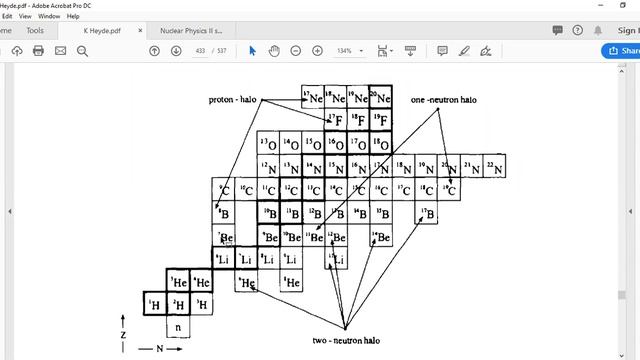Click the page number field
This screenshot has height=360, width=640.
[200, 51]
